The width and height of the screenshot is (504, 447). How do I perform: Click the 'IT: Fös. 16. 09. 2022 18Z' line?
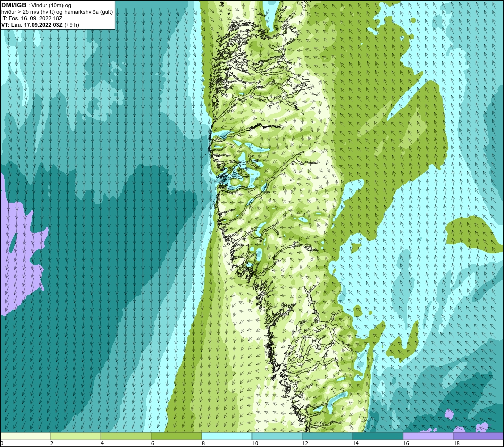coord(32,18)
